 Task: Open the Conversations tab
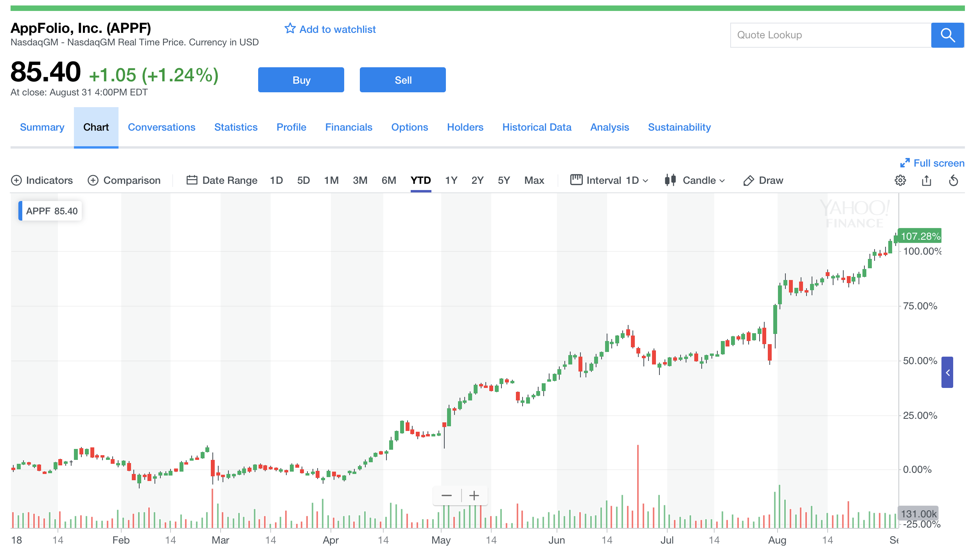coord(162,127)
